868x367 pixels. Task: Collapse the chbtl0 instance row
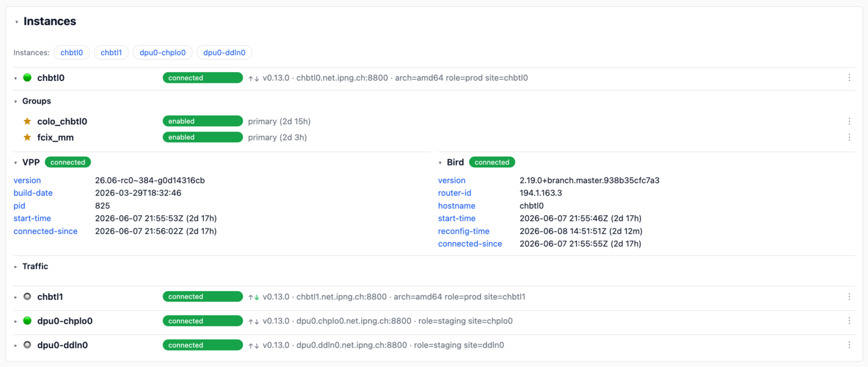(x=16, y=78)
